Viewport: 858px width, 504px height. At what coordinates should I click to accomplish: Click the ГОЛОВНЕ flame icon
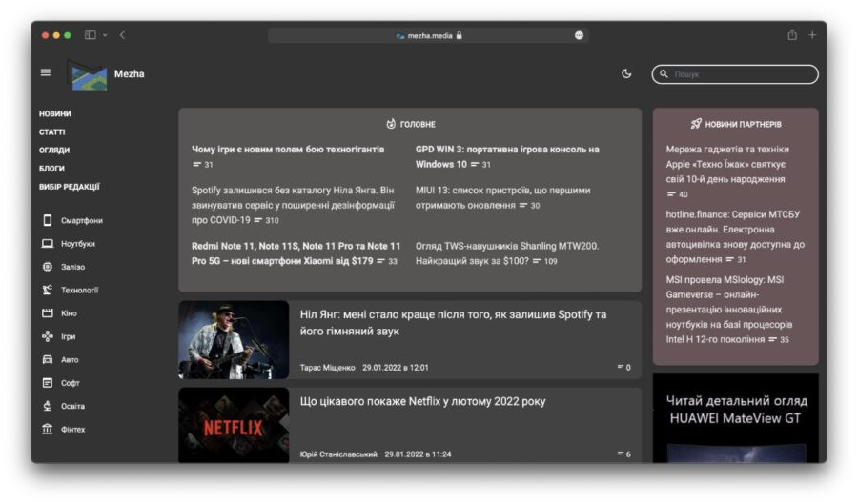391,124
